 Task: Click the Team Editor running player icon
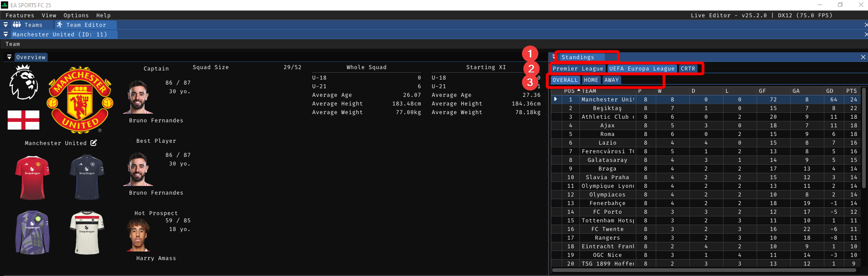pos(60,25)
